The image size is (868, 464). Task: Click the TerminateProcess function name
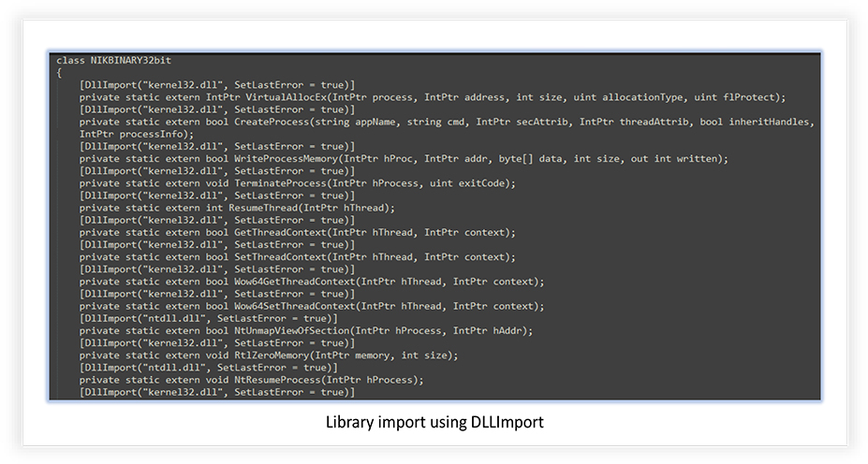[x=280, y=183]
